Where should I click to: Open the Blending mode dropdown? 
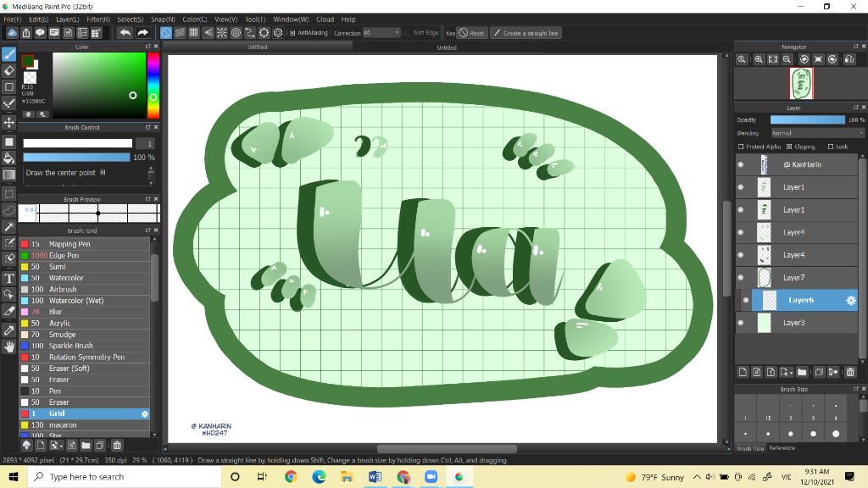(x=816, y=133)
